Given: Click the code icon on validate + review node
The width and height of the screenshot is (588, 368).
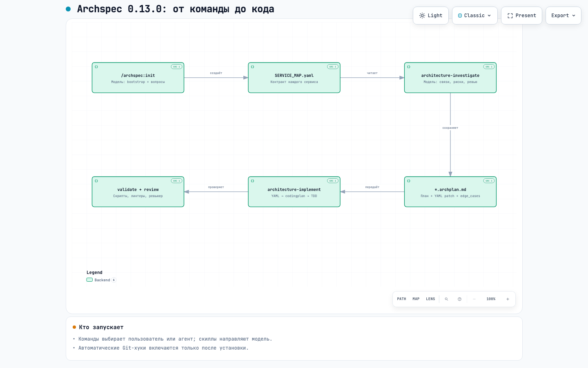Looking at the screenshot, I should click(96, 181).
